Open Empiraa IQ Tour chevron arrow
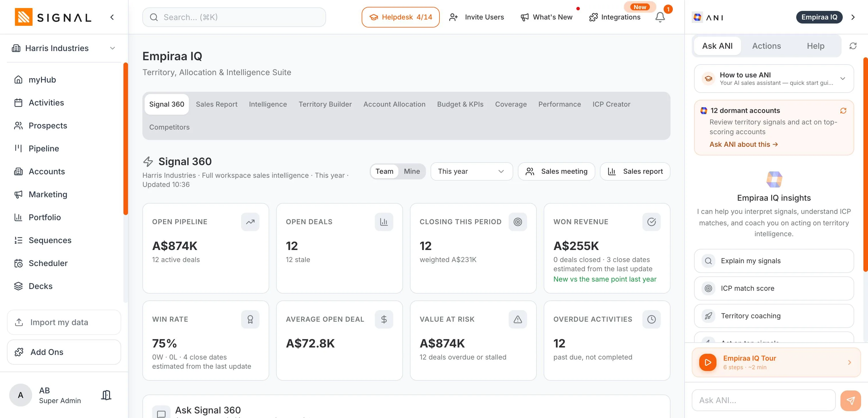 [x=849, y=362]
